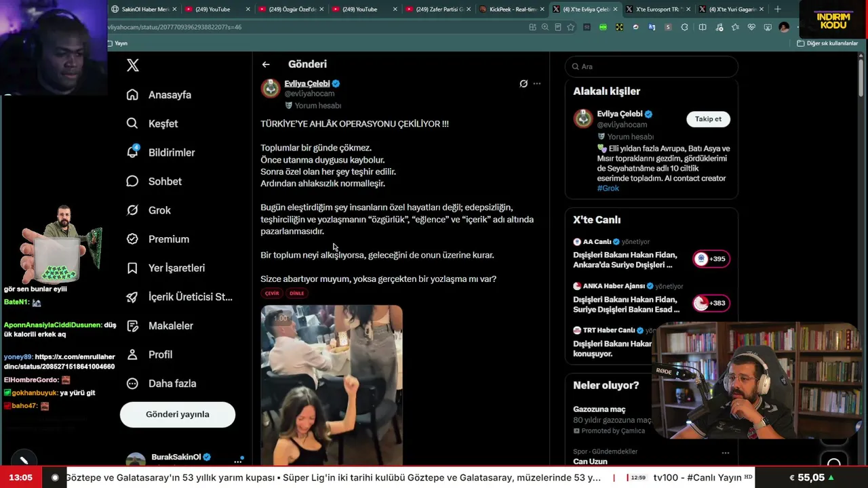Open Makaleler from the sidebar
Screen dimensions: 868x488
point(160,325)
